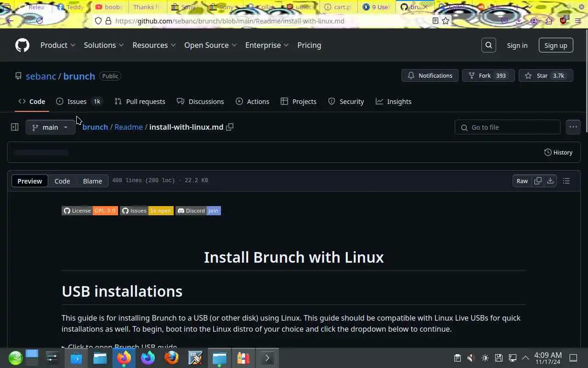Open the GitHub search button

click(x=489, y=45)
